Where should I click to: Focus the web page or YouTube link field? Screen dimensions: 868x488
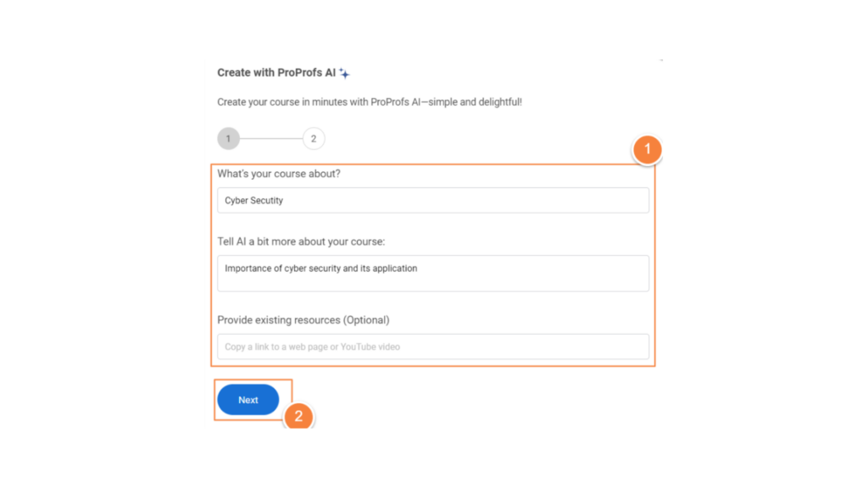click(x=433, y=347)
